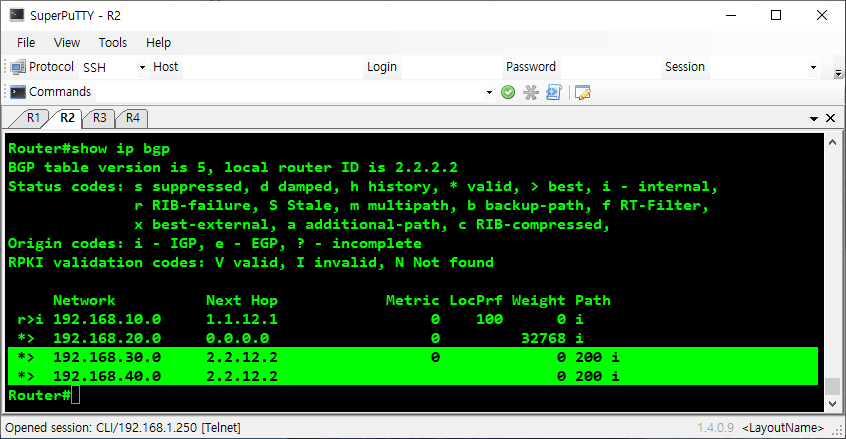Screen dimensions: 846x439
Task: Click the Password input field
Action: pos(609,67)
